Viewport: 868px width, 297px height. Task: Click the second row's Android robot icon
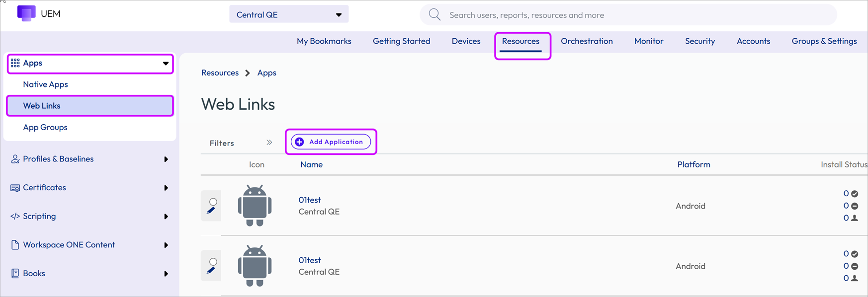[x=255, y=266]
